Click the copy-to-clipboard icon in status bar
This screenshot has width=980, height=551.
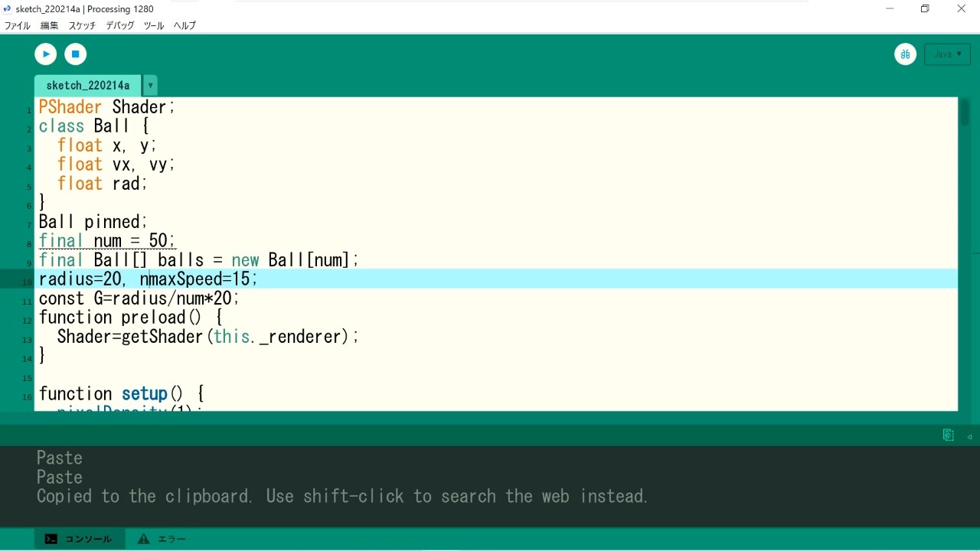tap(948, 435)
